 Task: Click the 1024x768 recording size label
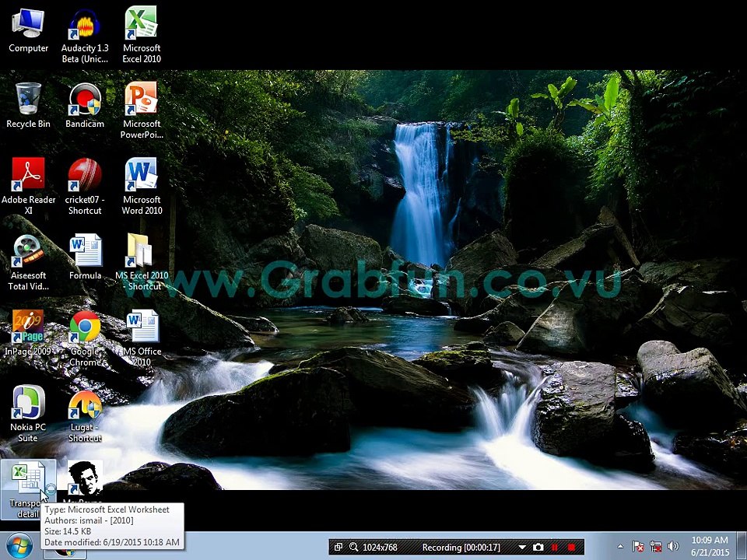(380, 547)
